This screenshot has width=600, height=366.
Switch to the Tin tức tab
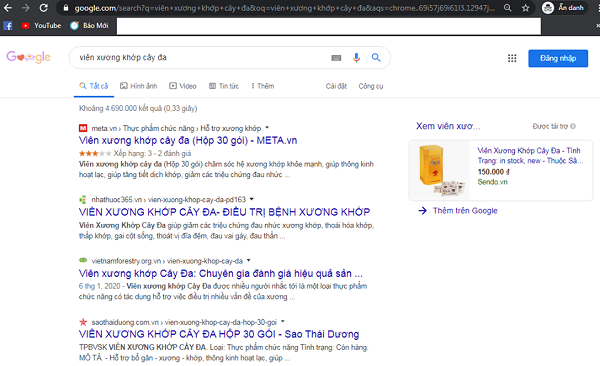(x=224, y=86)
